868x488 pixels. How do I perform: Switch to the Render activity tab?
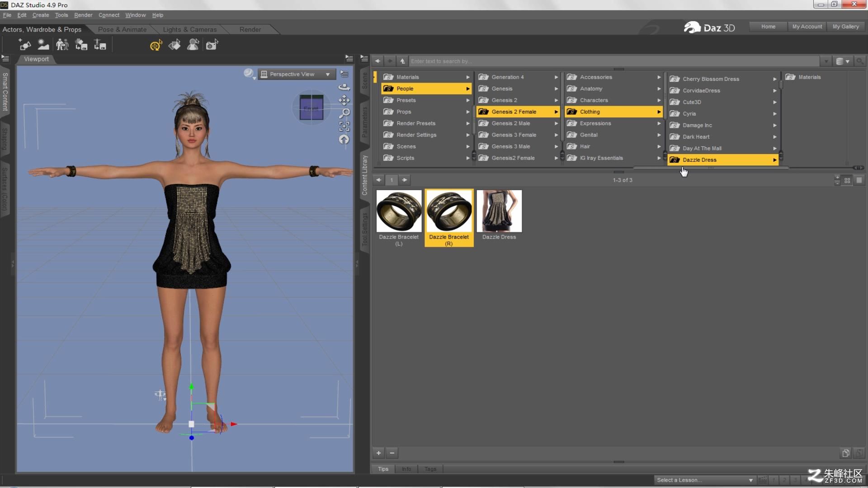point(250,29)
